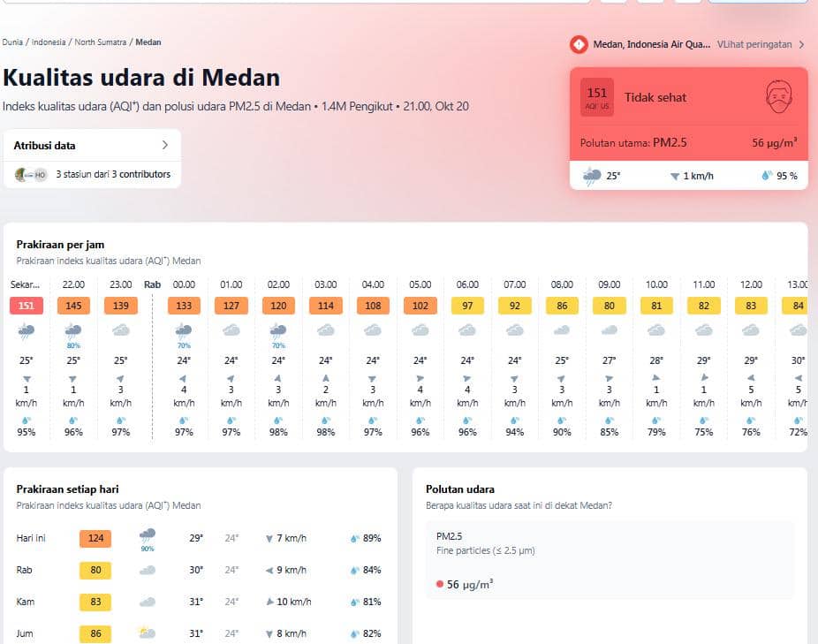The width and height of the screenshot is (818, 644).
Task: Click contributor logos under Atribusi data
Action: [31, 174]
